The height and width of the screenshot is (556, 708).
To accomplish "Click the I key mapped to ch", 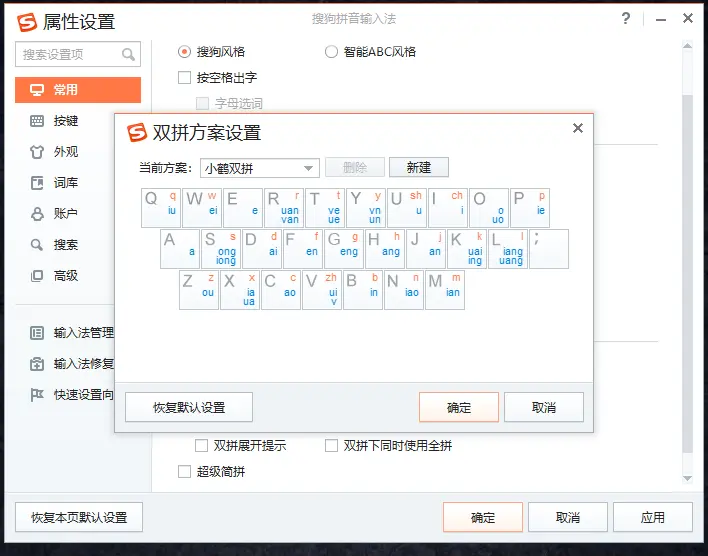I will 448,208.
